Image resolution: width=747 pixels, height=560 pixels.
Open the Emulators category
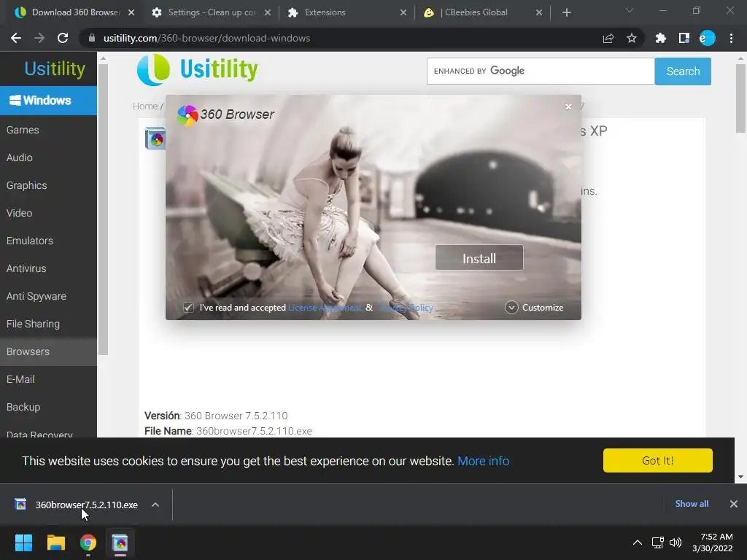[x=48, y=241]
